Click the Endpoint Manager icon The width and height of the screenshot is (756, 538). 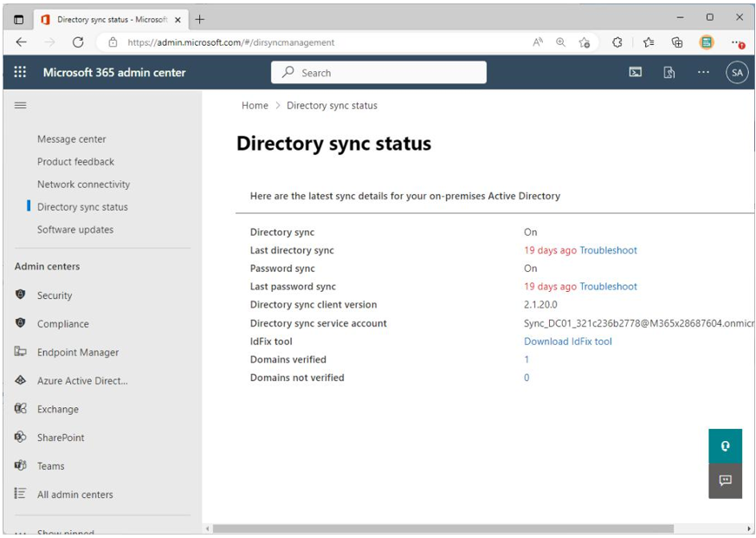20,351
